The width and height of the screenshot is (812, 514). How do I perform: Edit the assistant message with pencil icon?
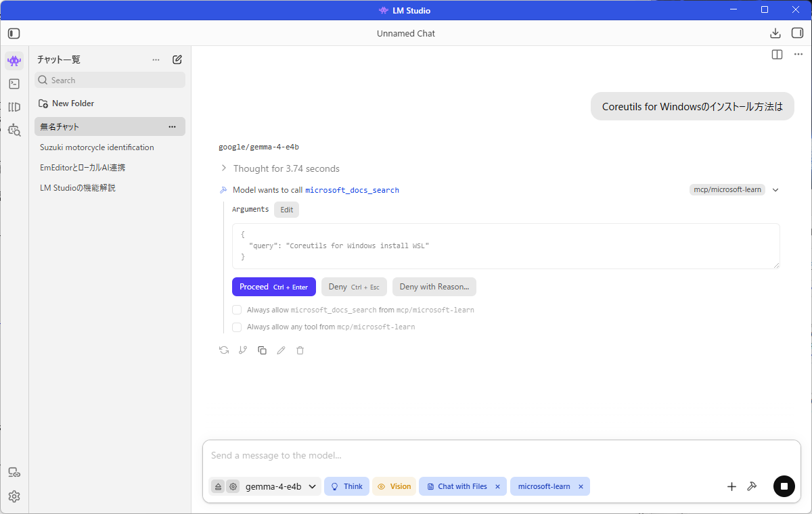tap(281, 350)
